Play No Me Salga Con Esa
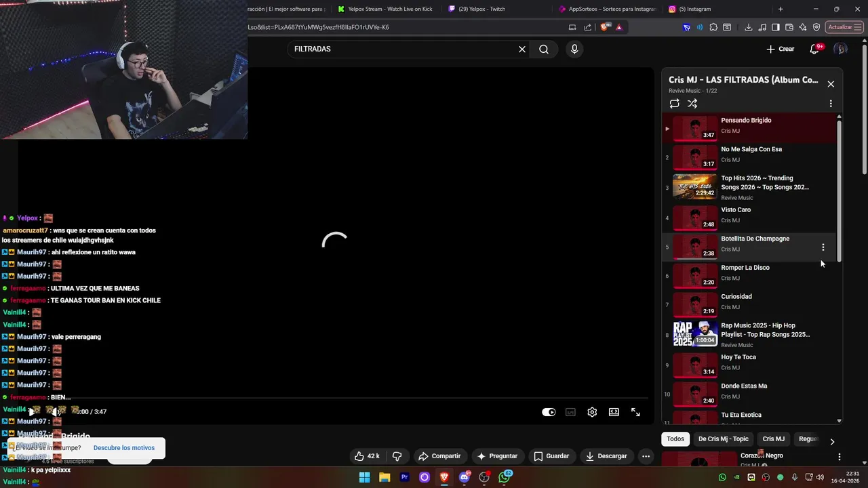This screenshot has width=868, height=488. pos(750,157)
